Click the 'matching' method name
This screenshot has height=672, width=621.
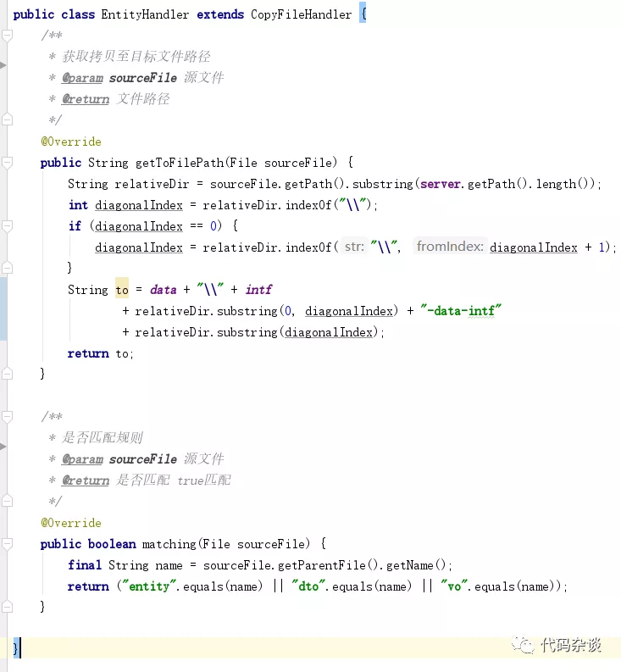coord(169,544)
